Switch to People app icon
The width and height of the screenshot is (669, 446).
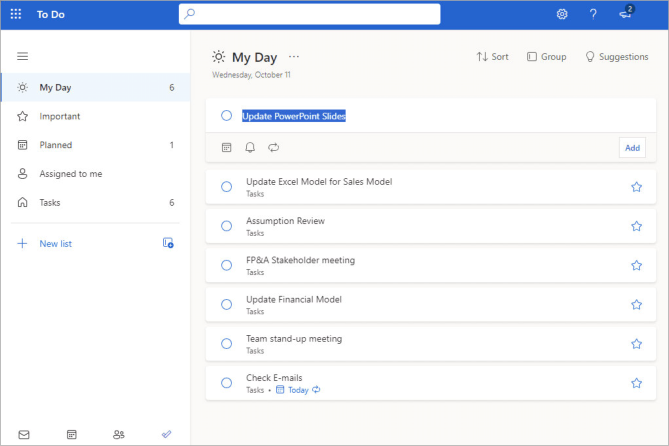click(x=119, y=434)
